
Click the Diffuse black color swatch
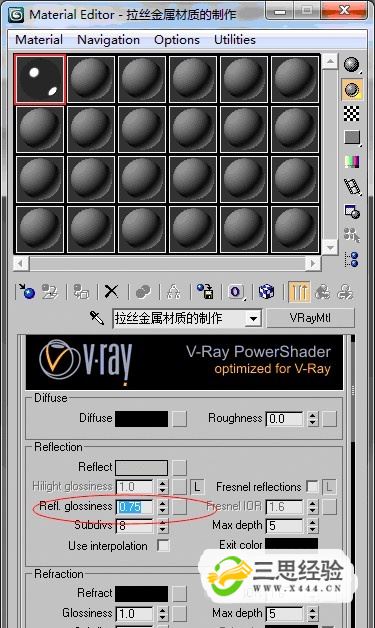(x=141, y=419)
